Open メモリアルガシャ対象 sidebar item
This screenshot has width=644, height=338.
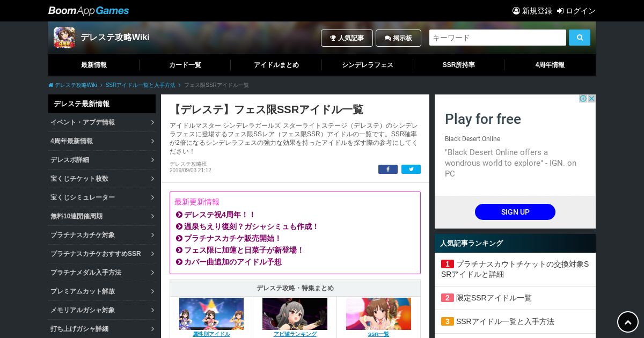[102, 310]
